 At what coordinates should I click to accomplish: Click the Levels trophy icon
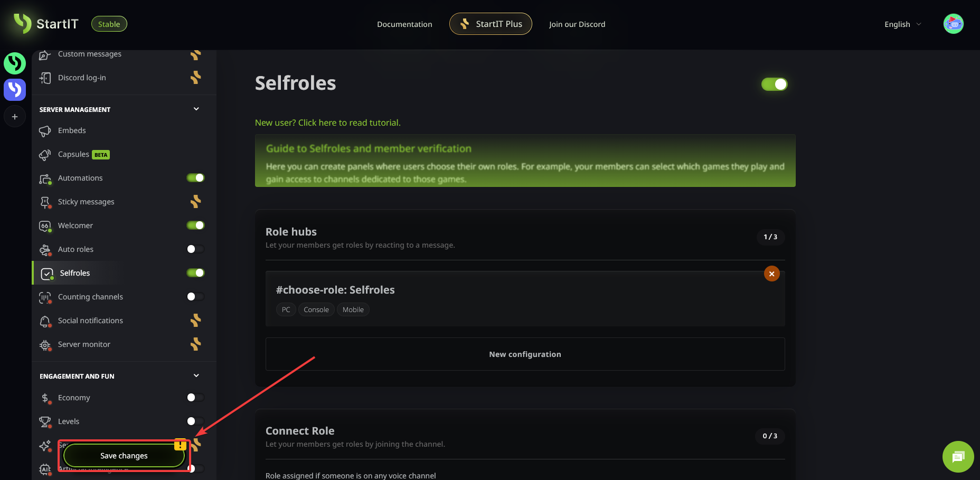click(x=45, y=422)
